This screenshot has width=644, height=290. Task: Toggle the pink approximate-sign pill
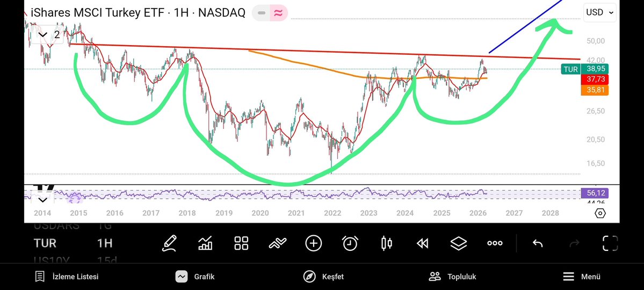tap(278, 13)
